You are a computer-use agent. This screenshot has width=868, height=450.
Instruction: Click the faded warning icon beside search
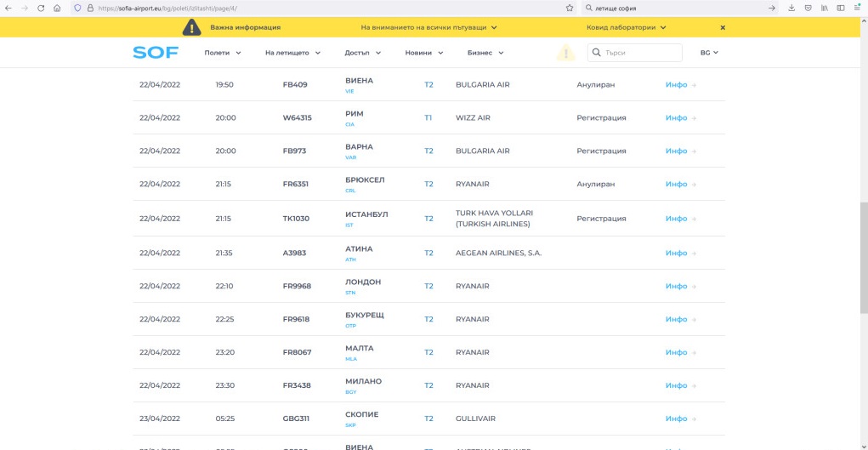(565, 53)
